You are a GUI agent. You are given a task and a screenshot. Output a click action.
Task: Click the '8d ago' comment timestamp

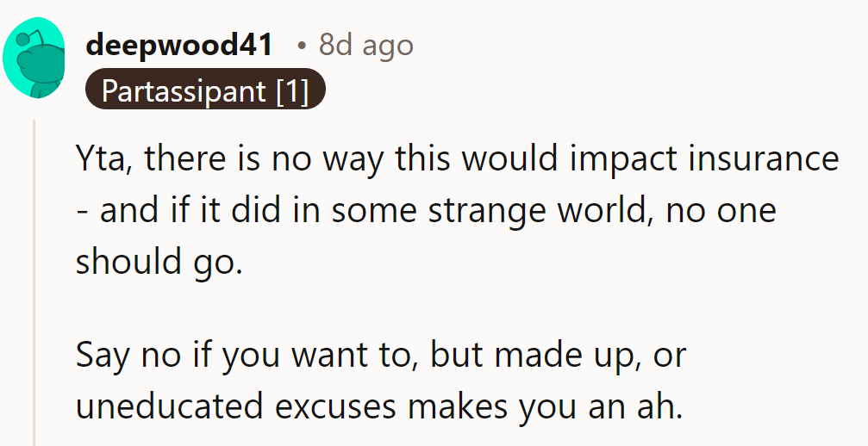point(365,46)
